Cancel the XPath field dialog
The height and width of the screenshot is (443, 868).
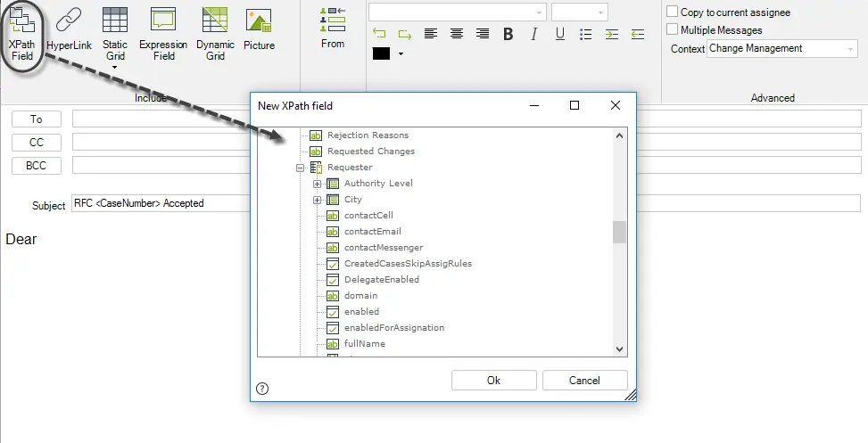pos(584,381)
